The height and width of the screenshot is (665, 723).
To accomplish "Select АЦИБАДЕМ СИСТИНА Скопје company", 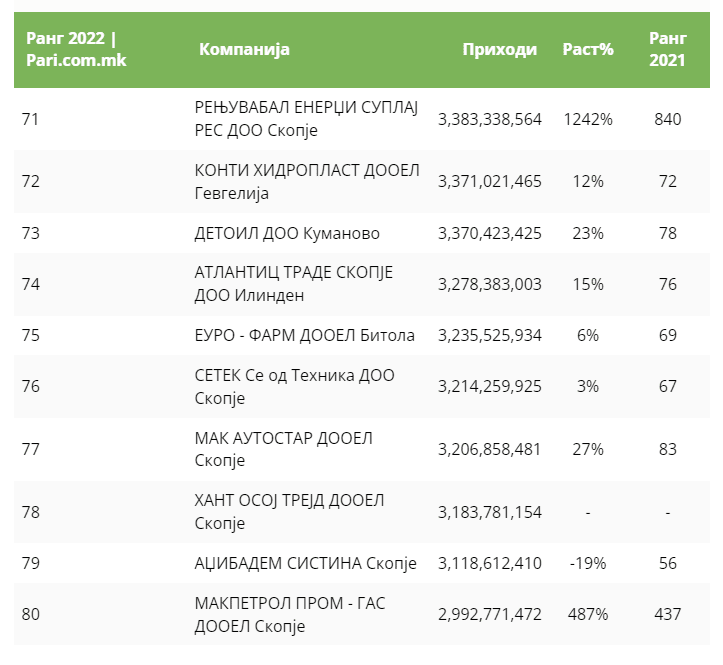I will pos(305,563).
